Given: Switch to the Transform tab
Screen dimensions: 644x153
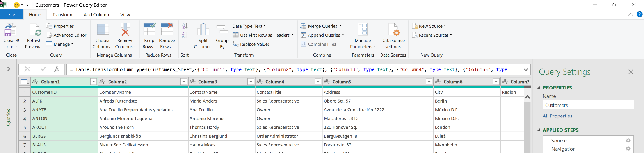Looking at the screenshot, I should click(x=62, y=15).
